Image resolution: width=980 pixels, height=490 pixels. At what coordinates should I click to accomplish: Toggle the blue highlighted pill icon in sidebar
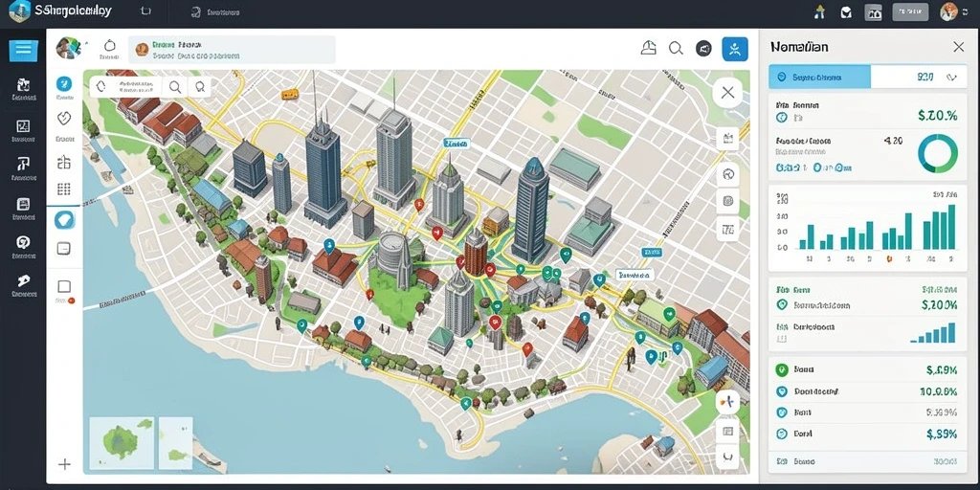64,219
